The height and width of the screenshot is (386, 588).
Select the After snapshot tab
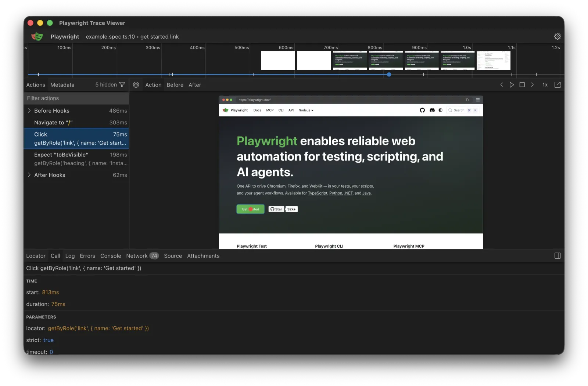pos(195,85)
